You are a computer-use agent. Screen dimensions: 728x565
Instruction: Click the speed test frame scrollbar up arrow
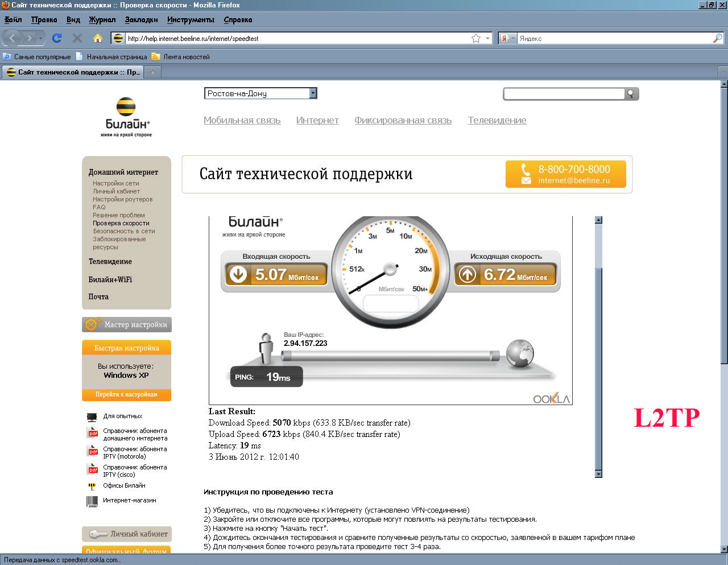598,220
